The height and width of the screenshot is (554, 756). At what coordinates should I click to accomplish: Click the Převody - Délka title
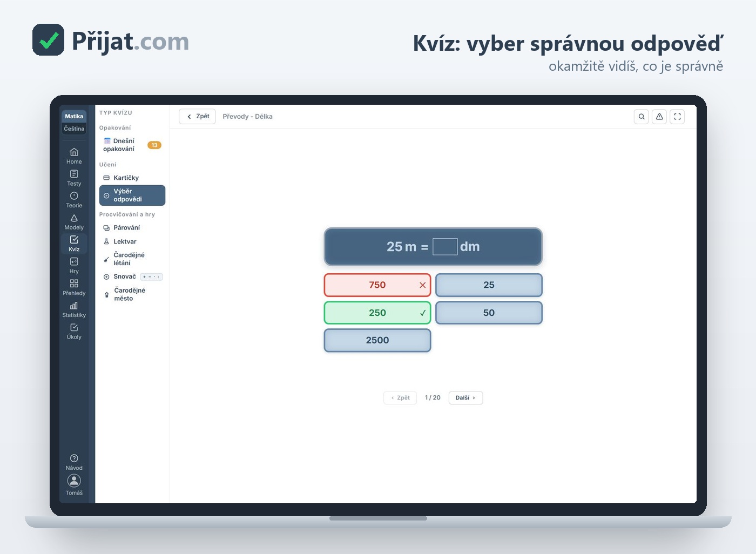tap(247, 117)
